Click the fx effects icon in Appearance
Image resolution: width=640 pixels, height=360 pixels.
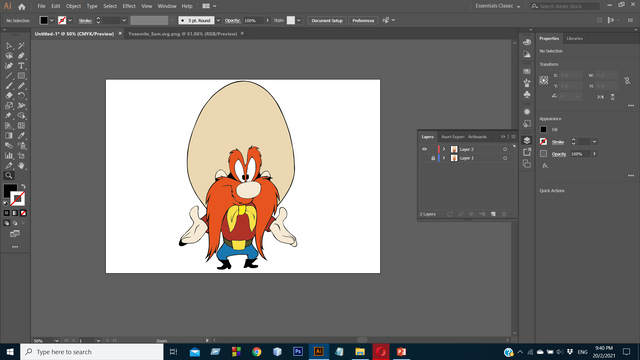tap(545, 166)
